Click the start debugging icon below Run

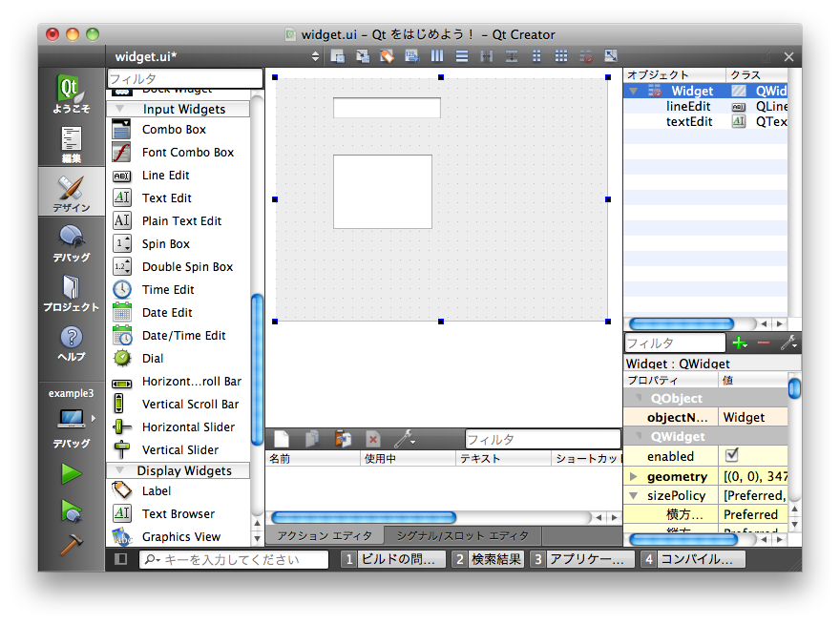coord(72,510)
